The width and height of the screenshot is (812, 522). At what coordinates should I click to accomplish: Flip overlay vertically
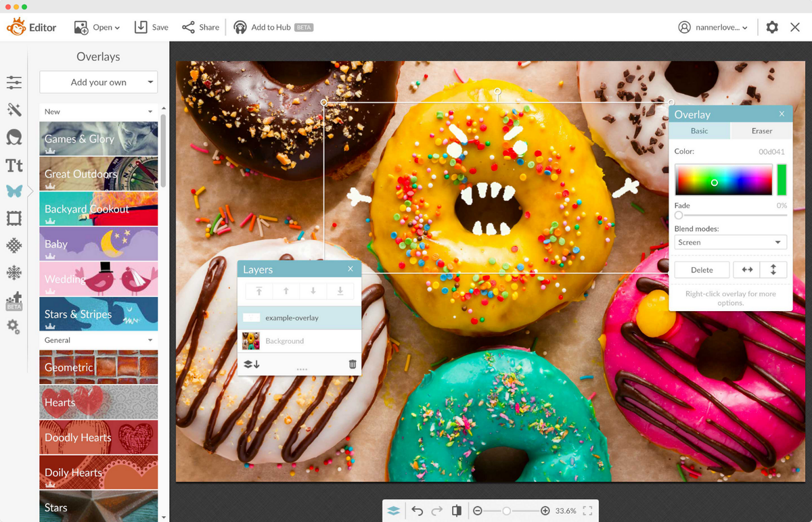pyautogui.click(x=773, y=270)
